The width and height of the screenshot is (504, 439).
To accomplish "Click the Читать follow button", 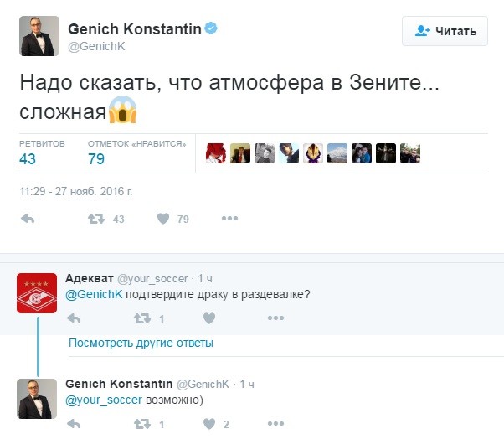I will click(x=445, y=32).
